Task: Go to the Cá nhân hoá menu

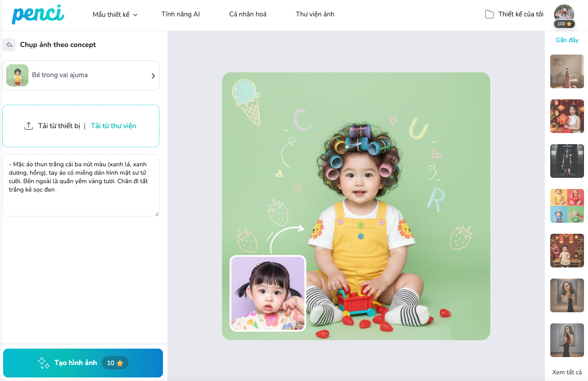Action: [x=248, y=14]
